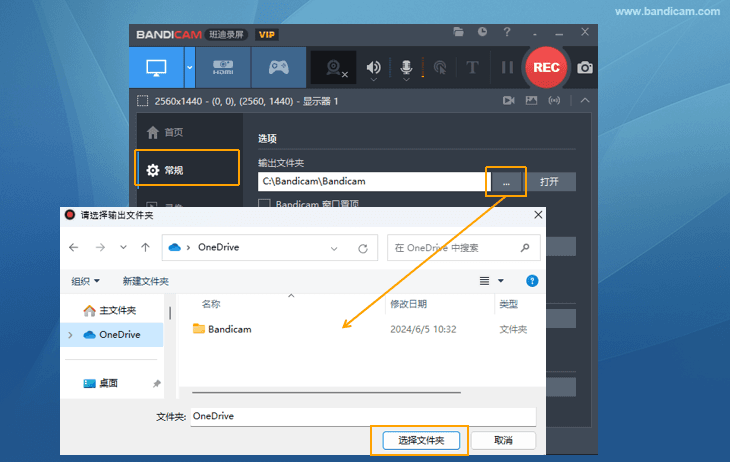
Task: Switch to game recording mode gamepad icon
Action: click(278, 68)
